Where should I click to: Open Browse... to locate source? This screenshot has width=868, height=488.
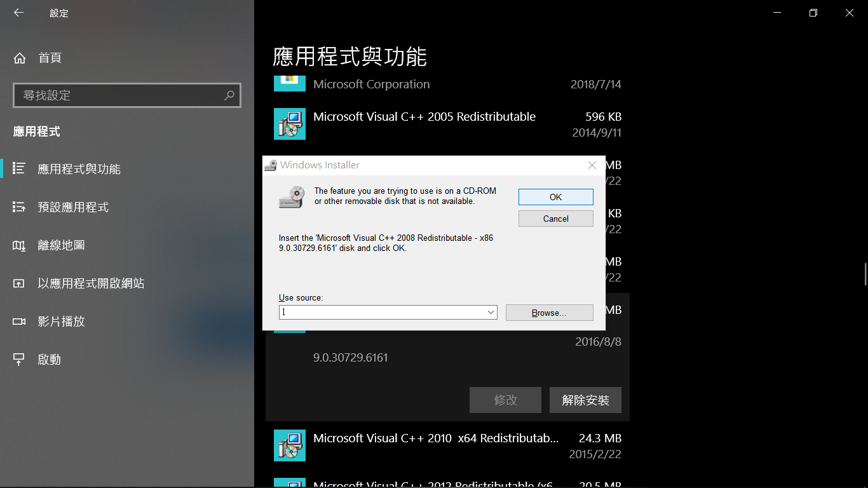pos(550,313)
